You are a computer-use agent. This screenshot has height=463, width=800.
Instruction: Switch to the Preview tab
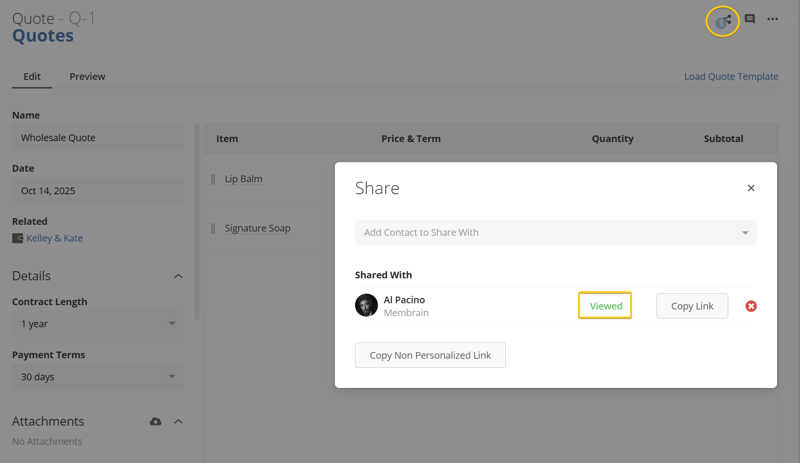tap(87, 77)
